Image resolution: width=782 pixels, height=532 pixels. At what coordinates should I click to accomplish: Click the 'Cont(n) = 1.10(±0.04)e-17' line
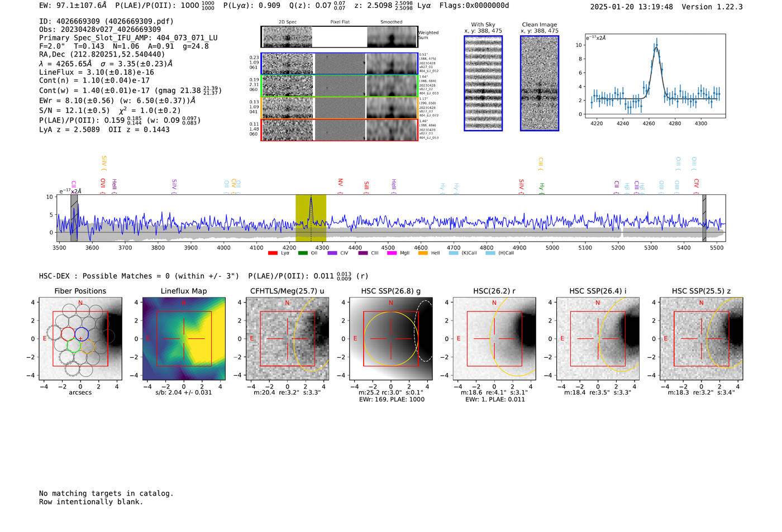click(94, 80)
